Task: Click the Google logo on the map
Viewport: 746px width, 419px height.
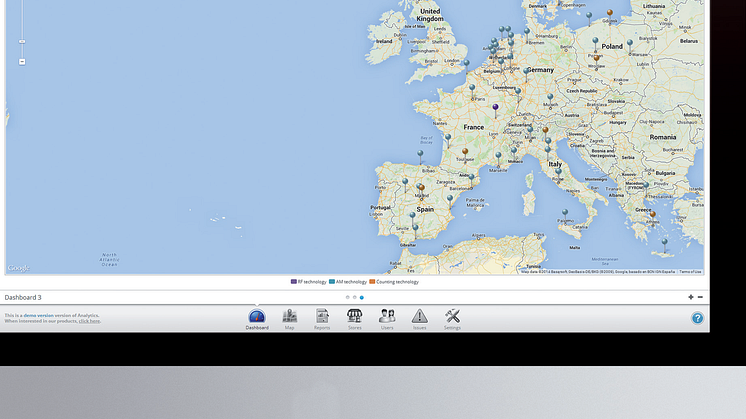Action: [x=19, y=268]
